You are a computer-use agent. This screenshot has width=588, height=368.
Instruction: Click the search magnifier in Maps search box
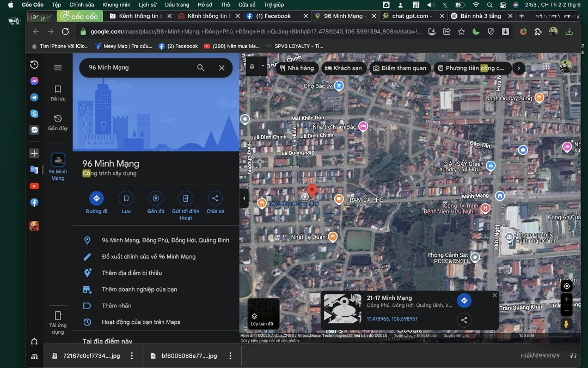(201, 68)
